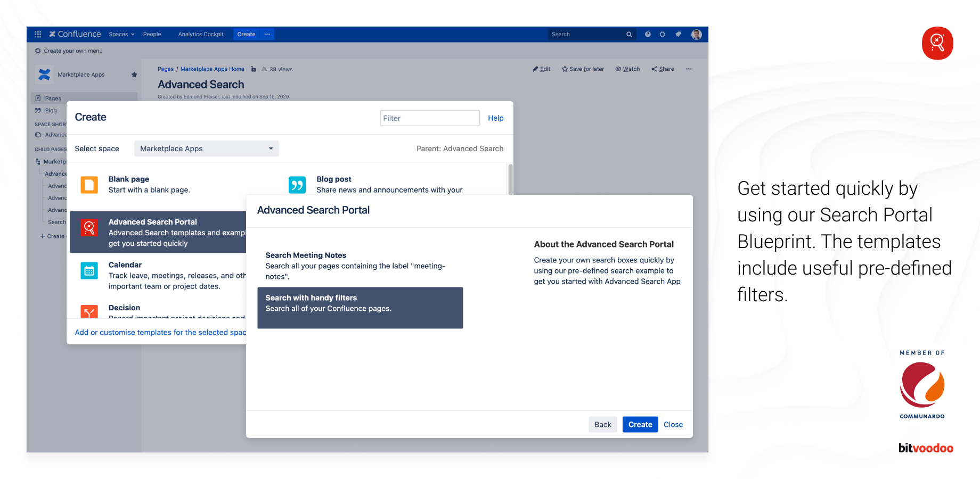Toggle the favourite star for Marketplace Apps

[134, 75]
